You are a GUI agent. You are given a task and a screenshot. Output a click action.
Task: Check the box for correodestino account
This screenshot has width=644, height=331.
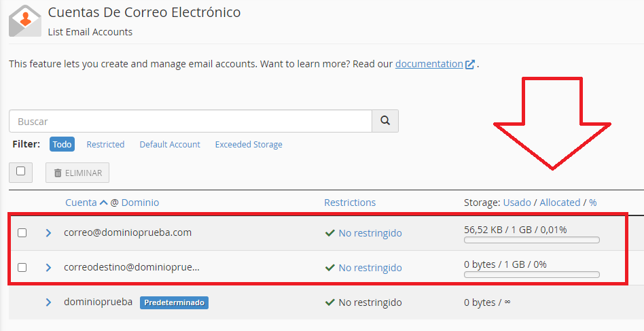pos(22,267)
